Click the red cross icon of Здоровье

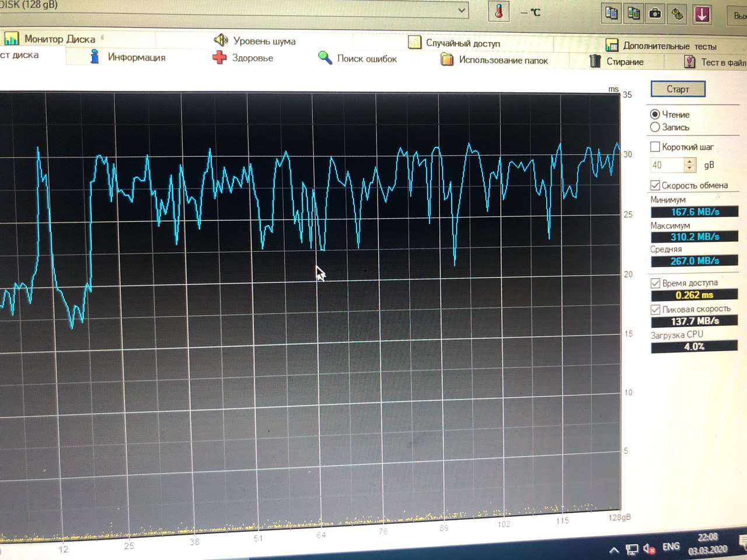tap(219, 57)
